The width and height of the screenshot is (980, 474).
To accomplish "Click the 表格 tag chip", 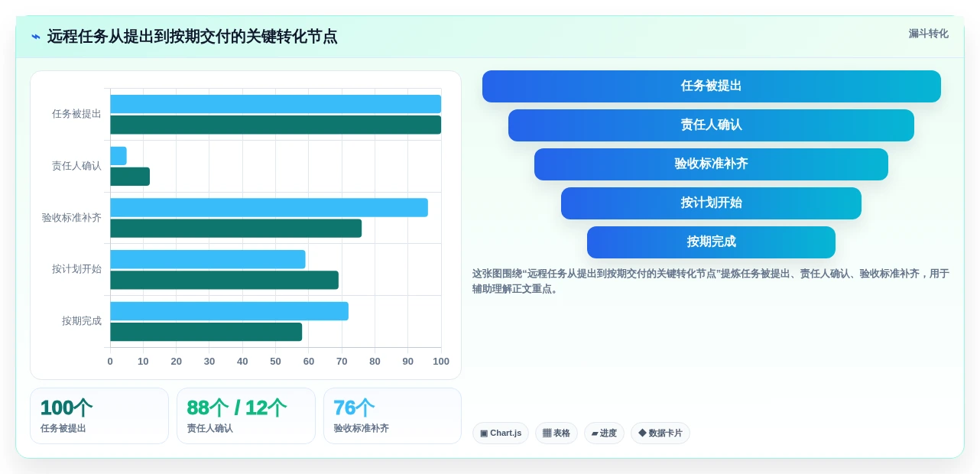I will click(557, 433).
